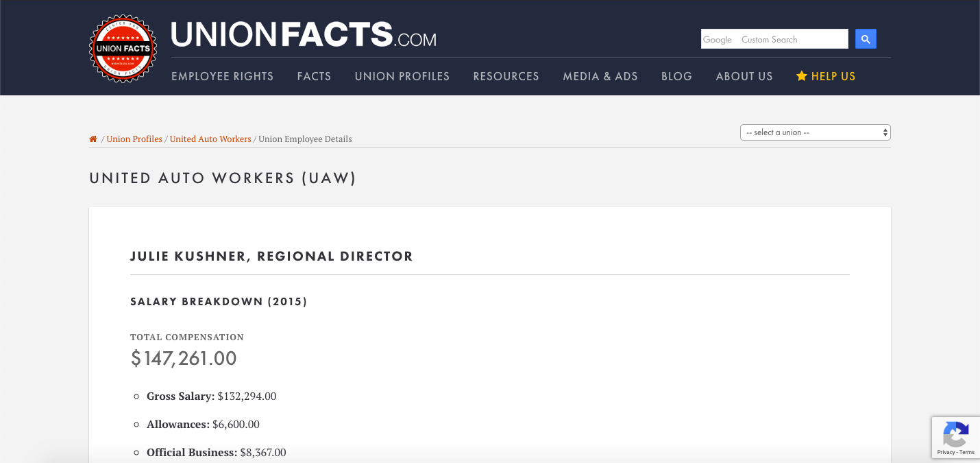Follow the United Auto Workers breadcrumb link
980x463 pixels.
coord(210,139)
